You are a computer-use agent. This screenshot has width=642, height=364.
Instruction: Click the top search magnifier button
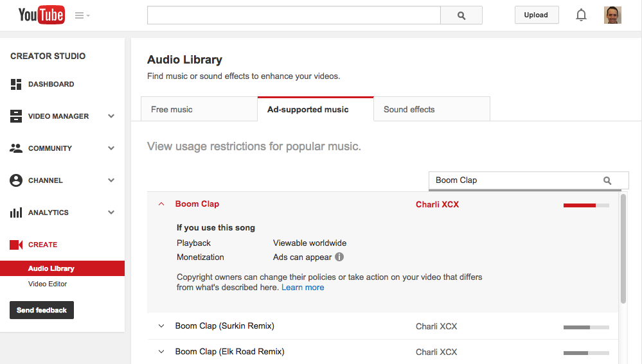(461, 15)
